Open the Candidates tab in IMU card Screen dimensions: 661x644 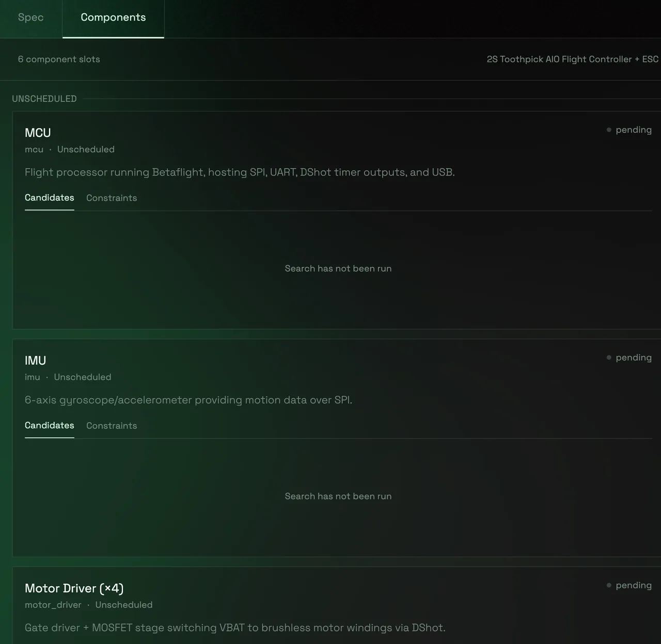50,425
